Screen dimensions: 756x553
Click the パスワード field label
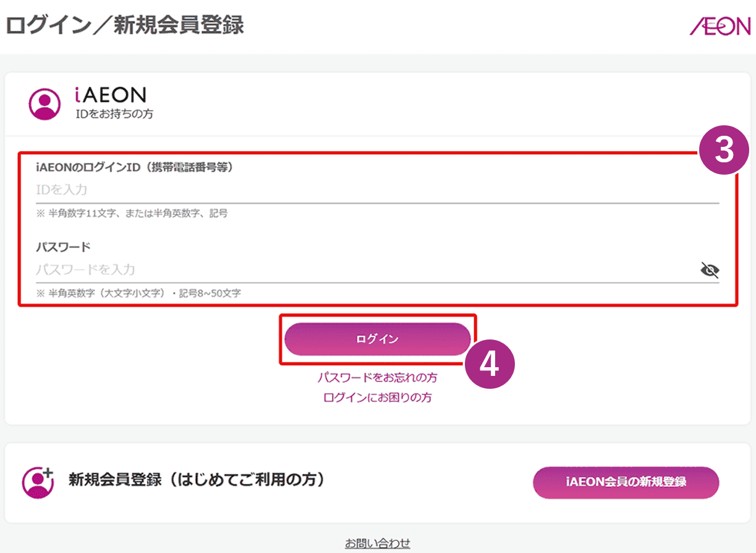coord(63,246)
